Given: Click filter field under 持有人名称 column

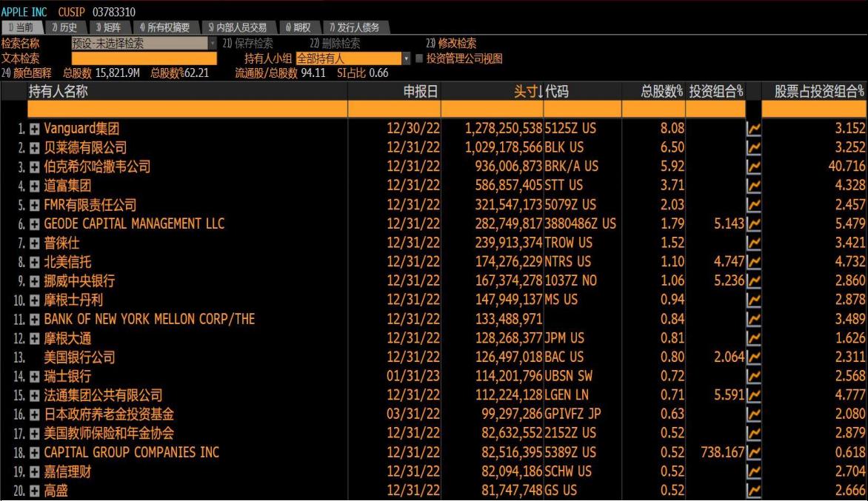Looking at the screenshot, I should (187, 110).
